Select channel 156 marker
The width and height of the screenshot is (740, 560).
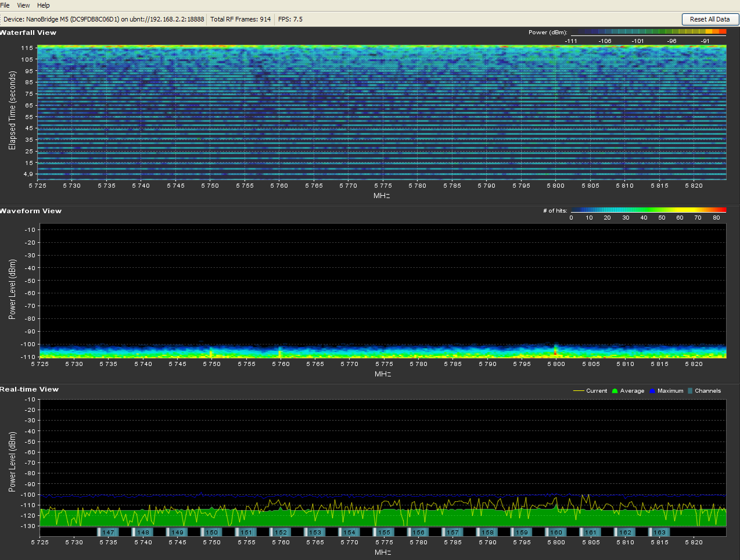coord(418,532)
